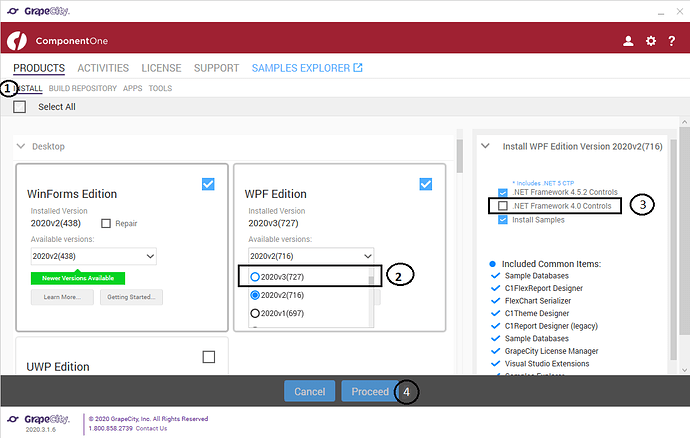Screen dimensions: 690x438
Task: Check the UWP Edition checkbox
Action: (209, 357)
